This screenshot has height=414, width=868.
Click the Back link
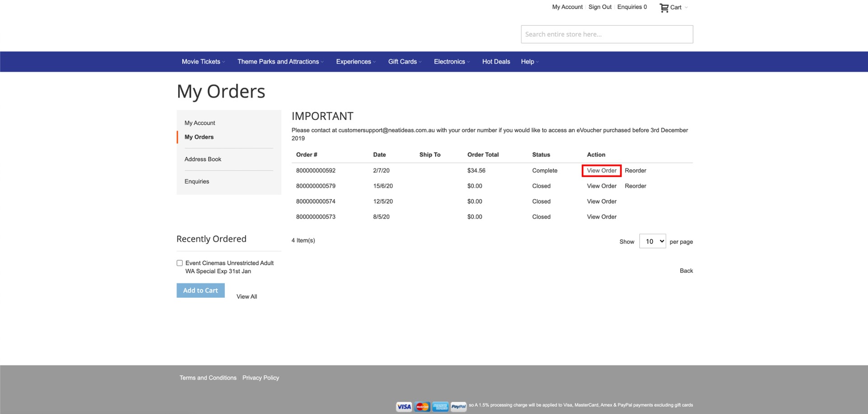tap(686, 271)
